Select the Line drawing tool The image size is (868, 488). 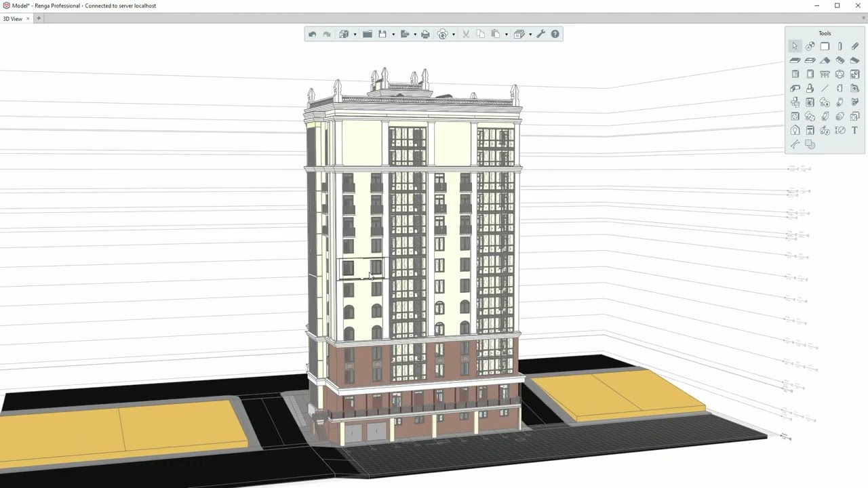[825, 88]
